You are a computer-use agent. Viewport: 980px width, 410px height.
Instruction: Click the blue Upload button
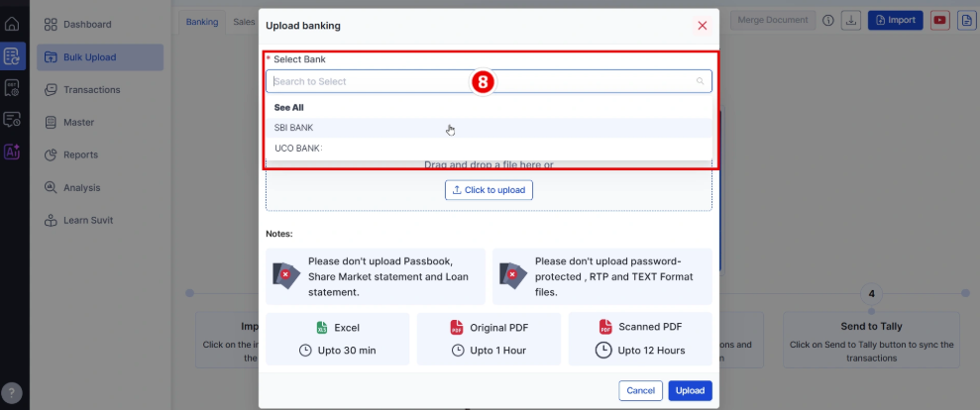pyautogui.click(x=690, y=390)
